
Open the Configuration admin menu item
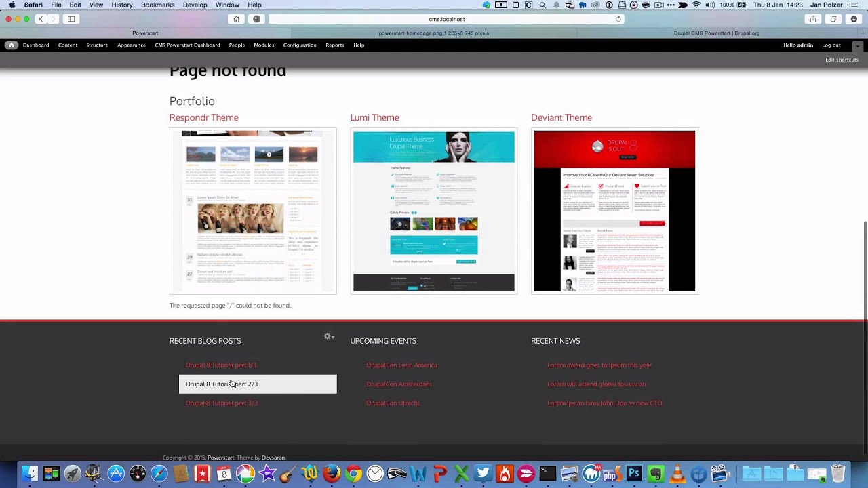300,45
